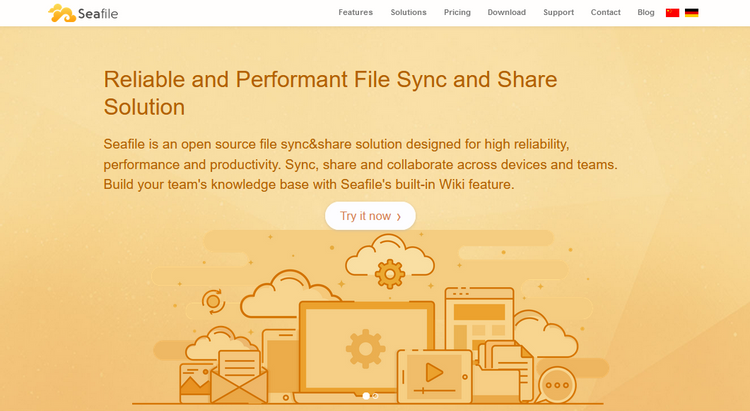Viewport: 750px width, 411px height.
Task: Go to the Pricing page
Action: pyautogui.click(x=457, y=12)
